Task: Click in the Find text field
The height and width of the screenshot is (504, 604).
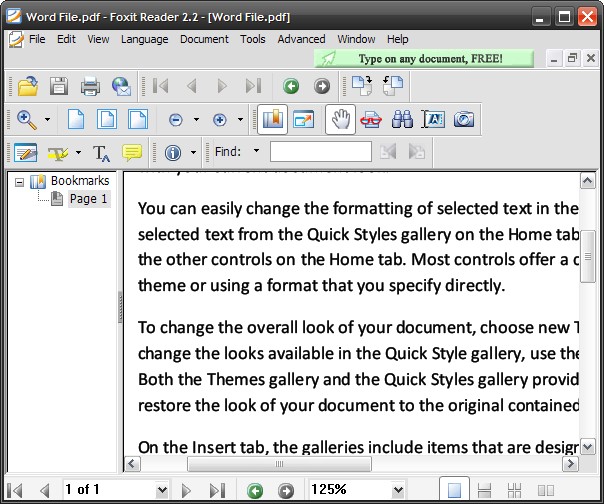Action: point(321,151)
